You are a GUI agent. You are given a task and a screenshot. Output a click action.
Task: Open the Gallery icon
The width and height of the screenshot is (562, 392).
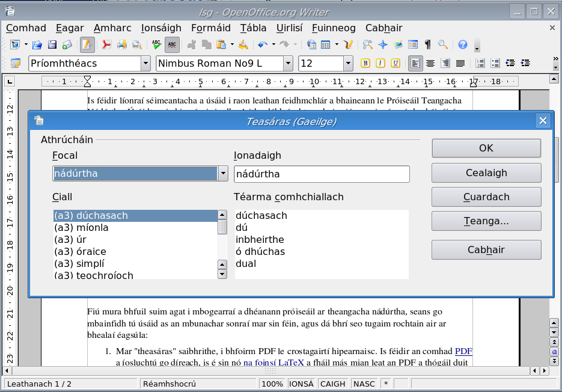point(398,45)
